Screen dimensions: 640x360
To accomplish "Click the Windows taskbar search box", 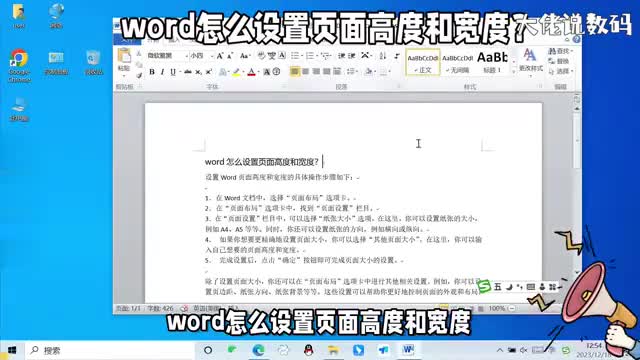I will (x=110, y=350).
